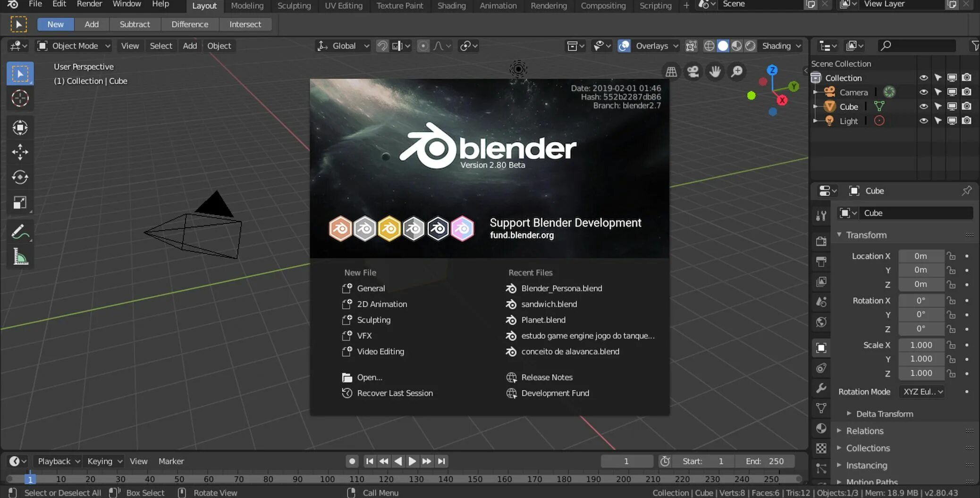Viewport: 980px width, 498px height.
Task: Switch to orthographic grid view icon
Action: (x=671, y=72)
